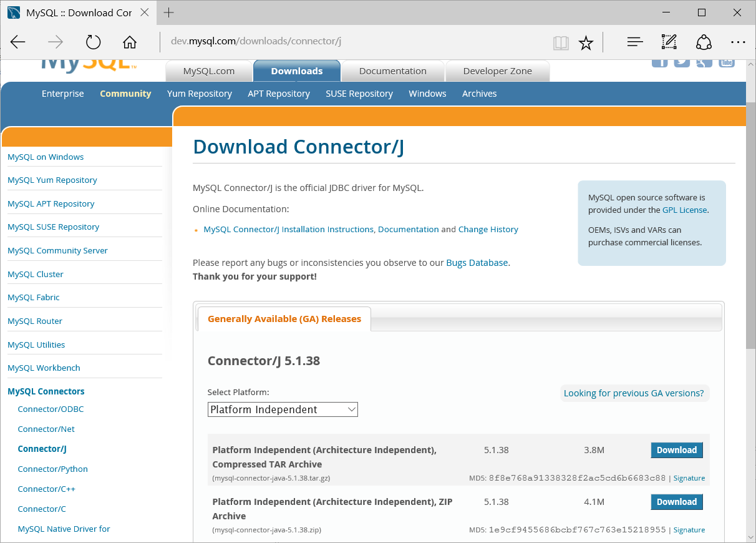
Task: Open the Documentation link in the page body
Action: 409,229
